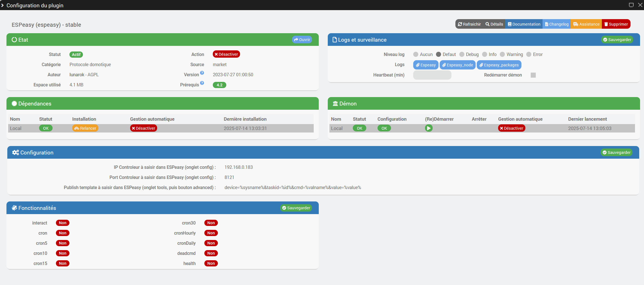Save the Fonctionnalités panel
Image resolution: width=644 pixels, height=285 pixels.
tap(296, 208)
